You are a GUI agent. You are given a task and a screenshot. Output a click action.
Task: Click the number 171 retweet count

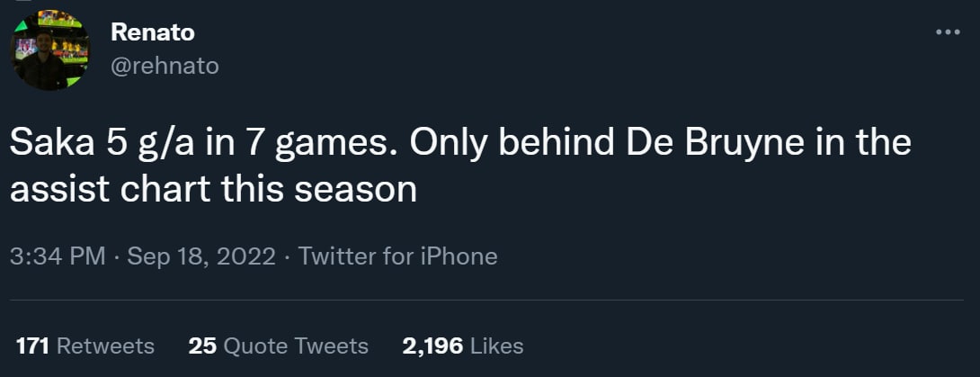(31, 346)
